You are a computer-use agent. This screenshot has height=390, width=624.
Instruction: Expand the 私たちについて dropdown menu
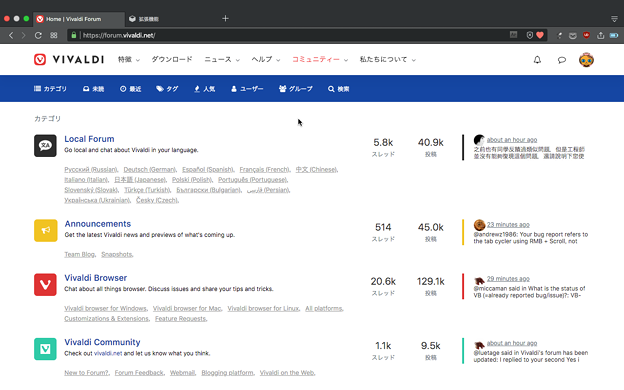[388, 60]
